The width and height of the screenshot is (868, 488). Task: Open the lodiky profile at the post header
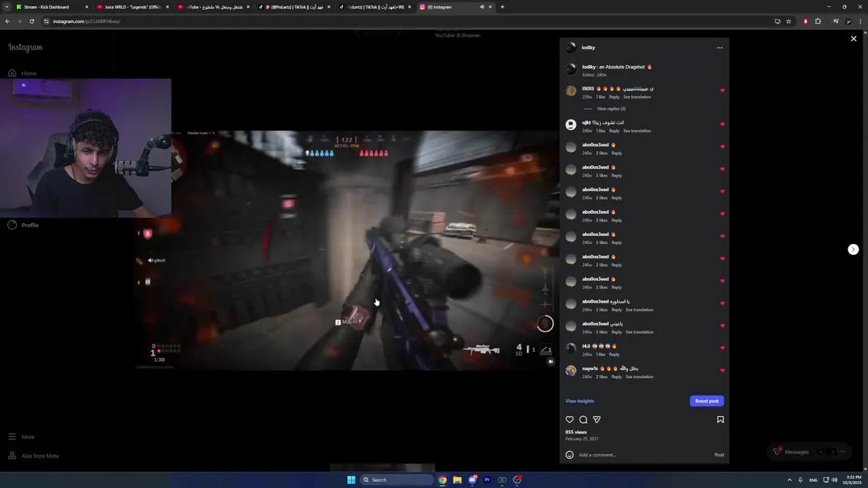pos(588,47)
